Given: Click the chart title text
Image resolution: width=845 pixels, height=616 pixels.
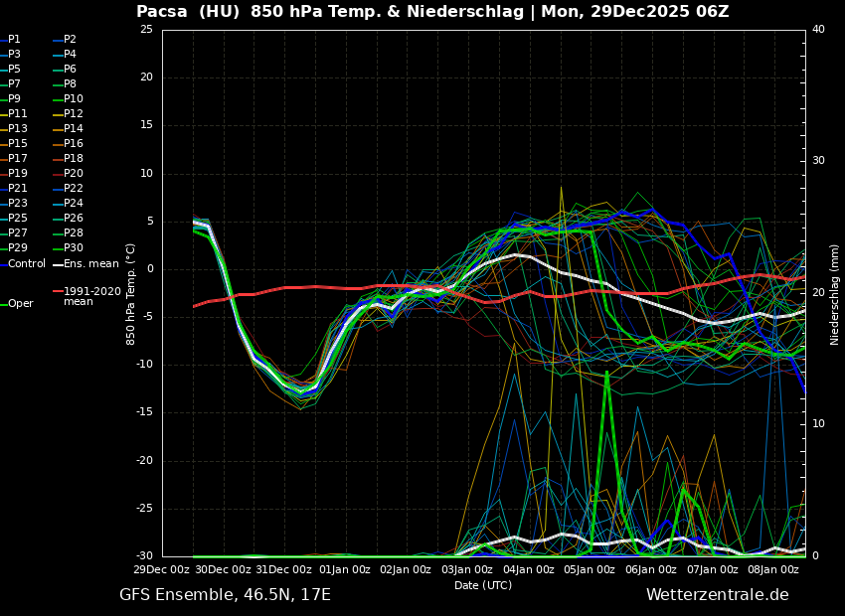Looking at the screenshot, I should tap(432, 12).
